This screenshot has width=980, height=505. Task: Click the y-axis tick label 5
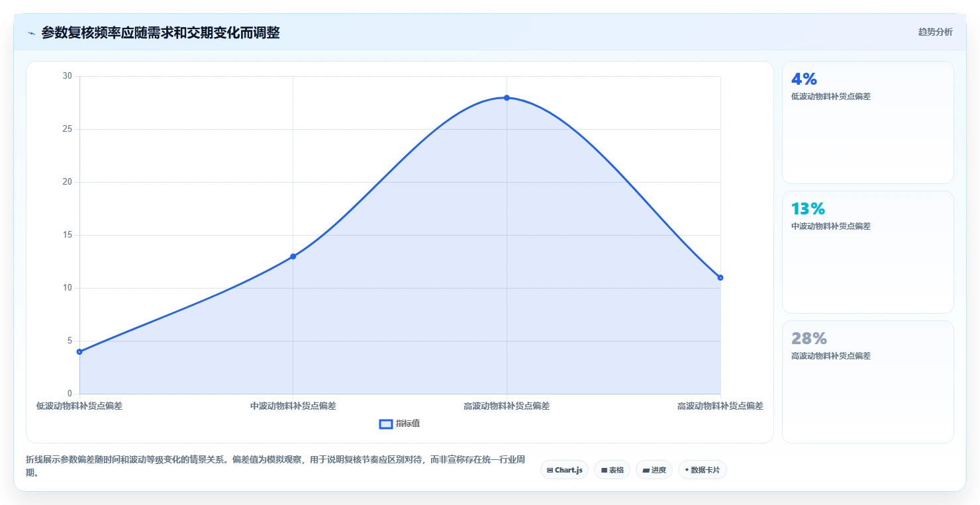pyautogui.click(x=70, y=341)
